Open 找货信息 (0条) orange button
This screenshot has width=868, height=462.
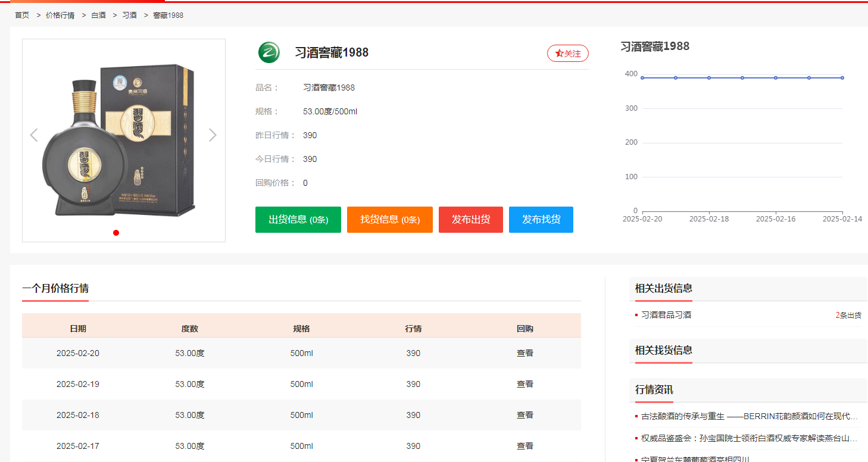[390, 220]
